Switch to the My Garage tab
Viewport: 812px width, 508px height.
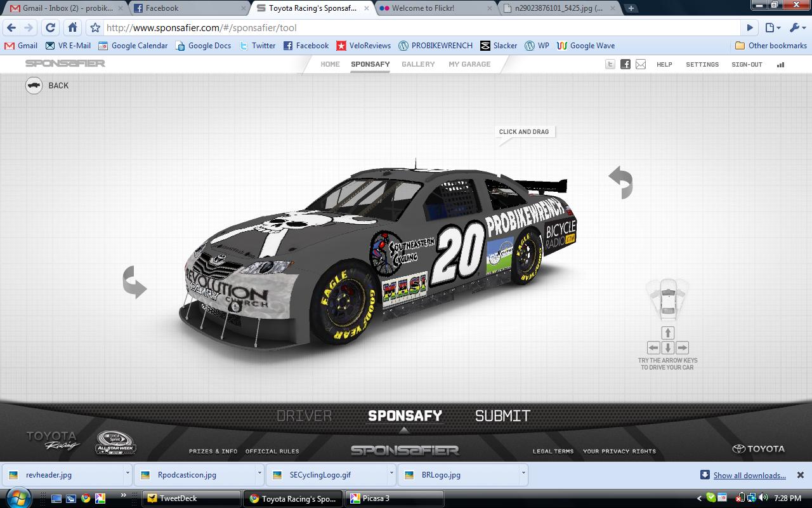469,64
